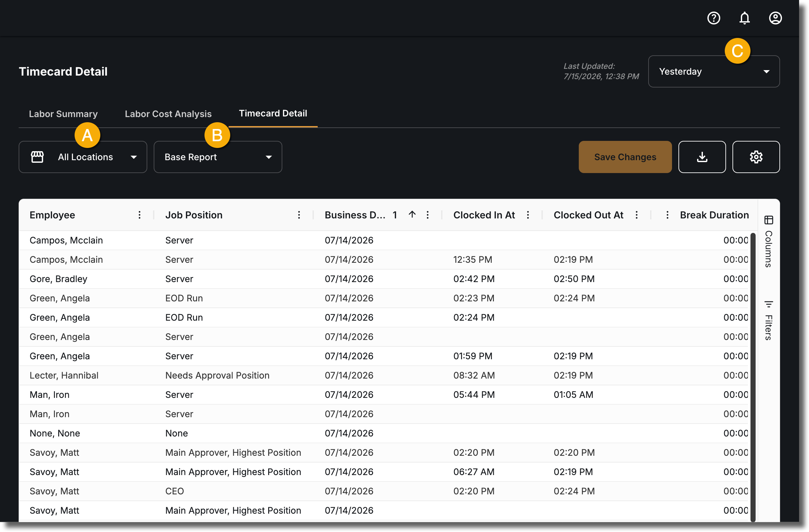The width and height of the screenshot is (809, 532).
Task: Open Job Position column menu dots
Action: (299, 215)
